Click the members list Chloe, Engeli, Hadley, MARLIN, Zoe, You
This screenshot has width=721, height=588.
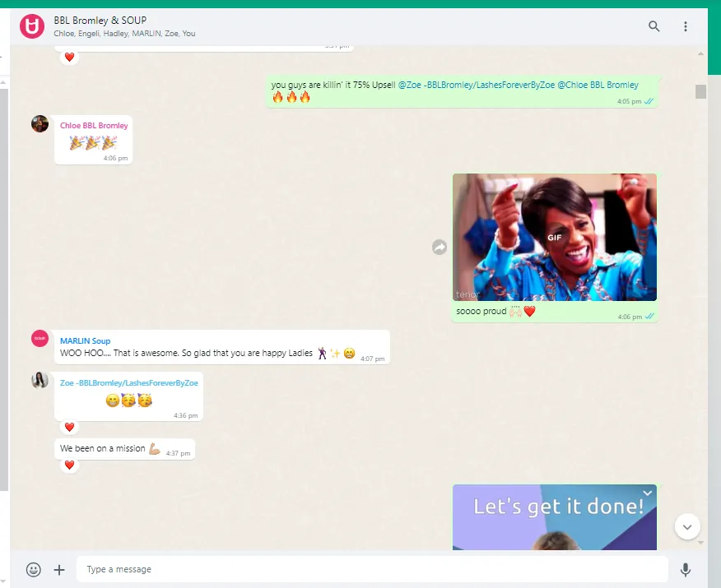point(124,34)
